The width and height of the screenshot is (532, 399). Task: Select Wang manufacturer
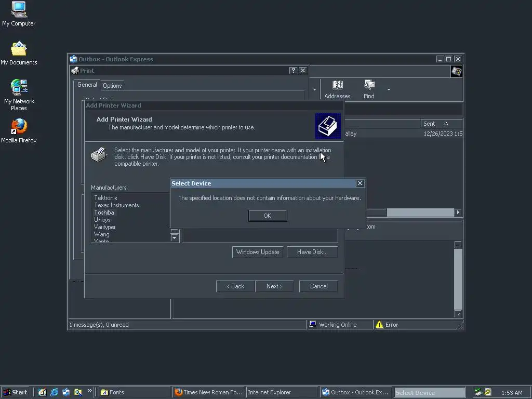[102, 234]
